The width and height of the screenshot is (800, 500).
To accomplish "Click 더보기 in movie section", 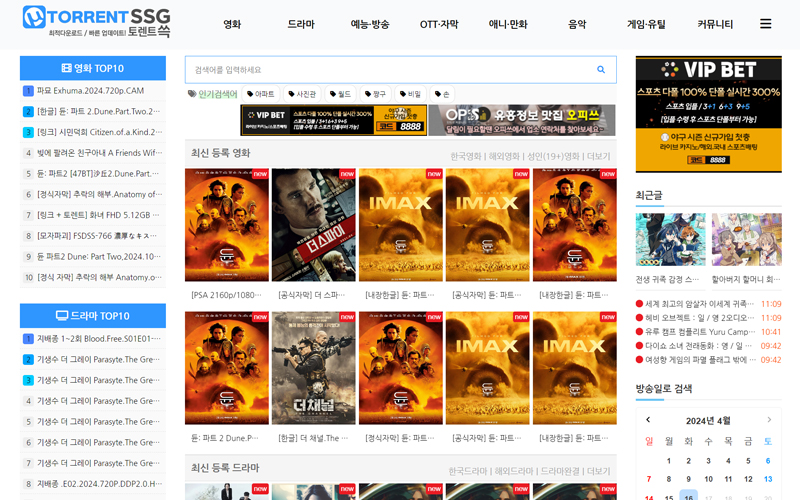I will click(598, 156).
